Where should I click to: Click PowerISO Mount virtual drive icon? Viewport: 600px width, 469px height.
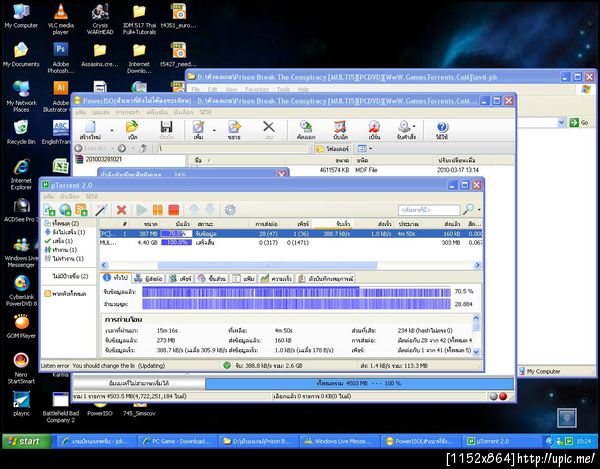tap(405, 130)
